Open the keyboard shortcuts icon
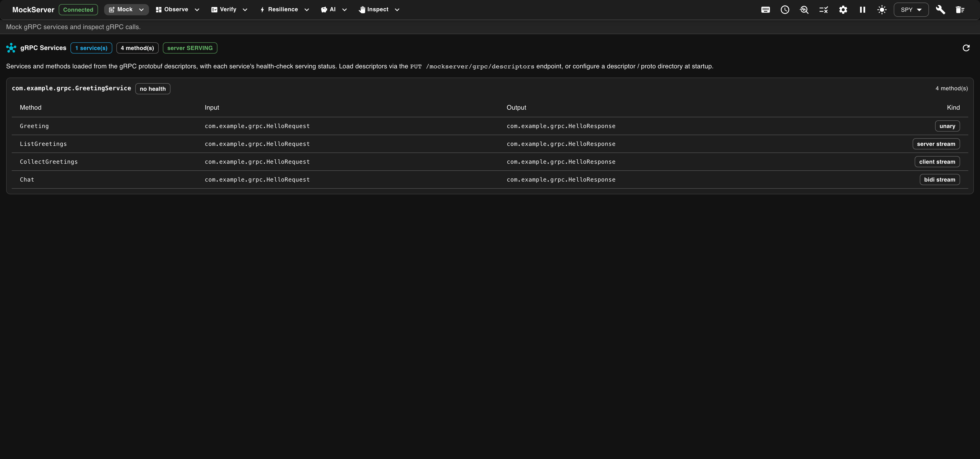This screenshot has height=459, width=980. (x=765, y=10)
